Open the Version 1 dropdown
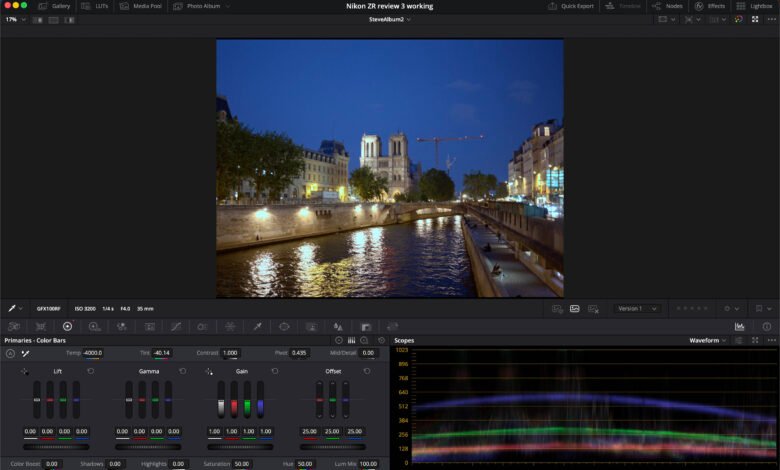 637,309
